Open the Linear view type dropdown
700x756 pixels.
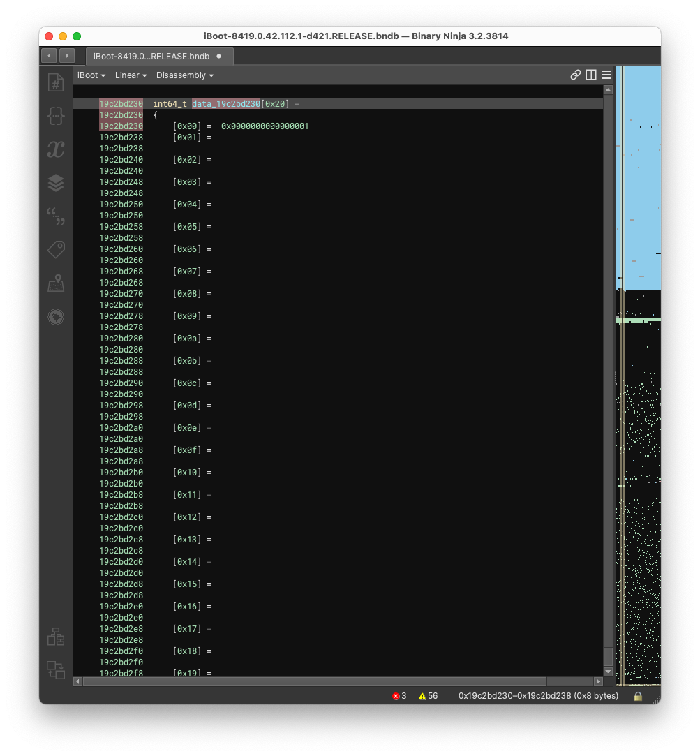point(131,75)
